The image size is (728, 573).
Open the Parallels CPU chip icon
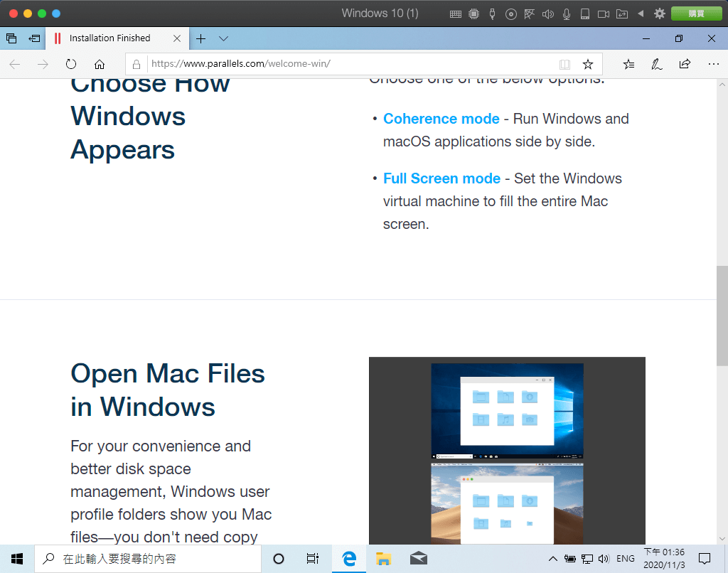click(x=473, y=14)
